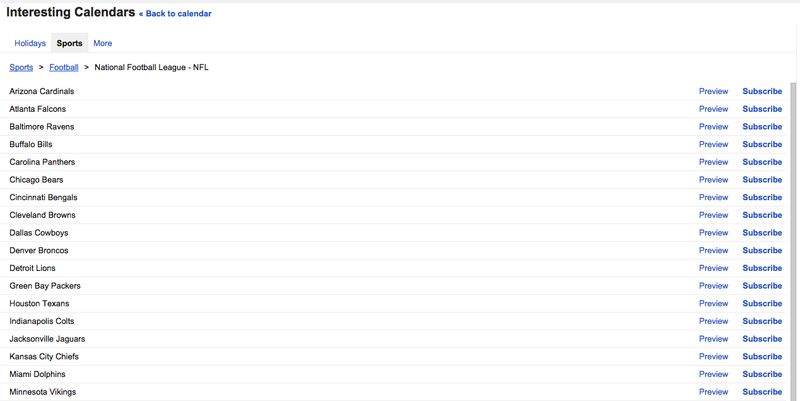The width and height of the screenshot is (800, 401).
Task: Subscribe to Buffalo Bills calendar
Action: [762, 144]
